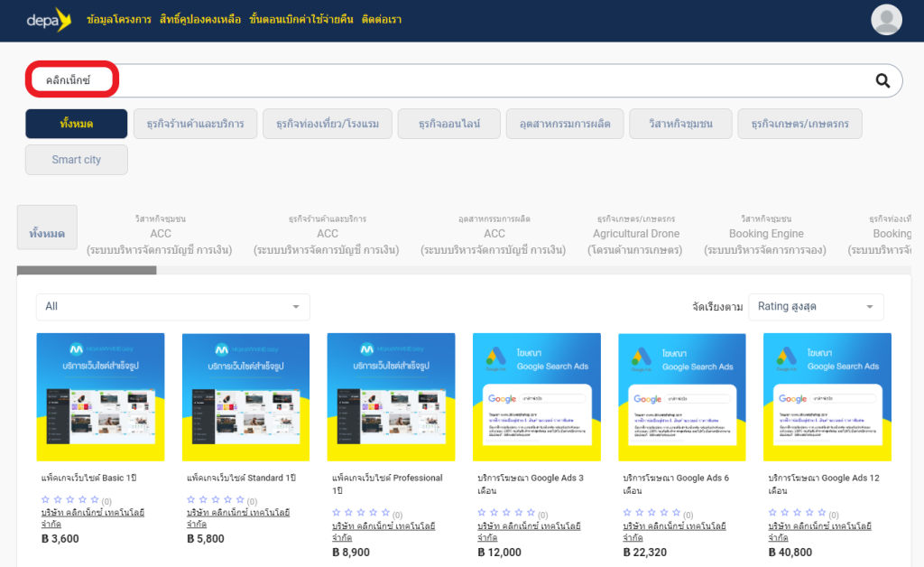Open the company link under Google Ads 6 เดือน

click(x=674, y=532)
